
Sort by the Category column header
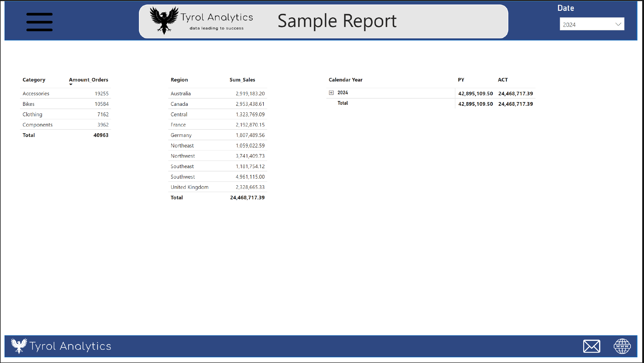click(34, 80)
